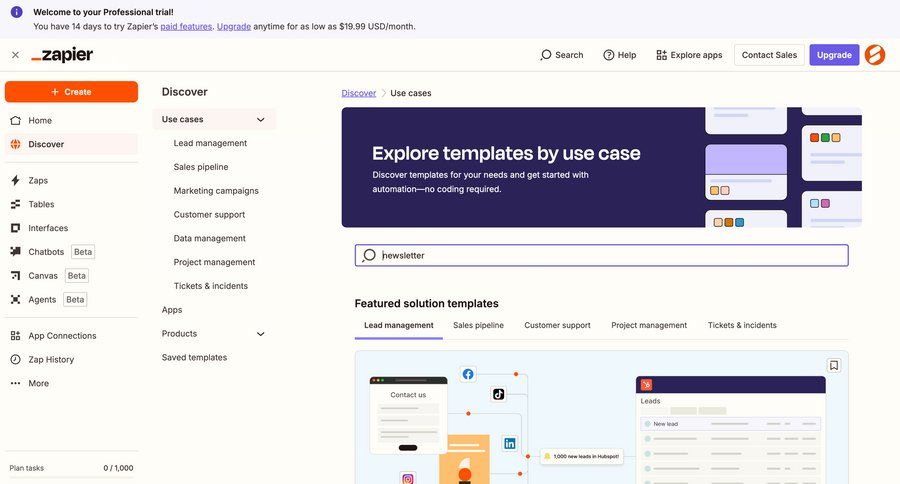Viewport: 900px width, 484px height.
Task: Select Lead management in the Discover menu
Action: point(210,143)
